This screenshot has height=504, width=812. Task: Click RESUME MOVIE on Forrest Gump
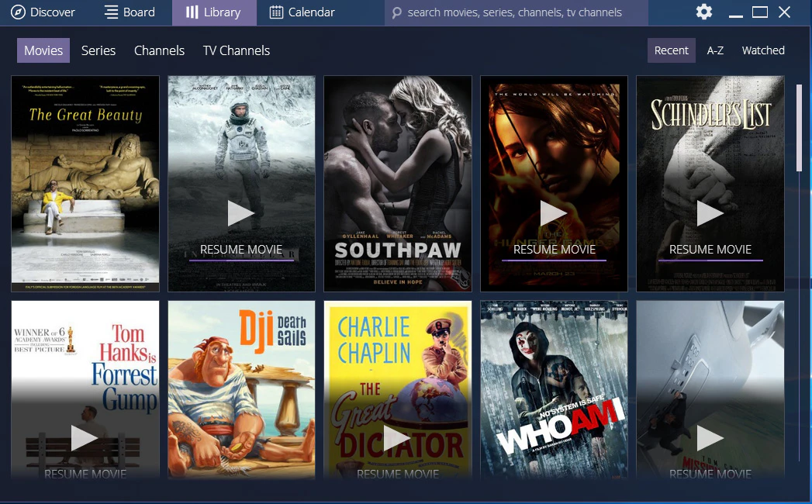pos(85,474)
